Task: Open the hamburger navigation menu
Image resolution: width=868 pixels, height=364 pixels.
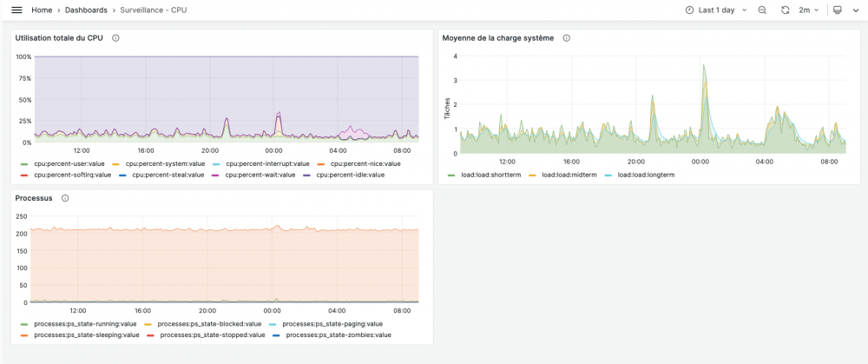Action: [x=16, y=10]
